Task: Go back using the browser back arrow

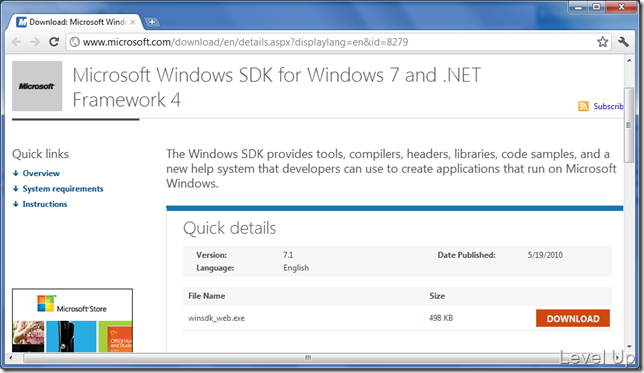Action: click(16, 42)
